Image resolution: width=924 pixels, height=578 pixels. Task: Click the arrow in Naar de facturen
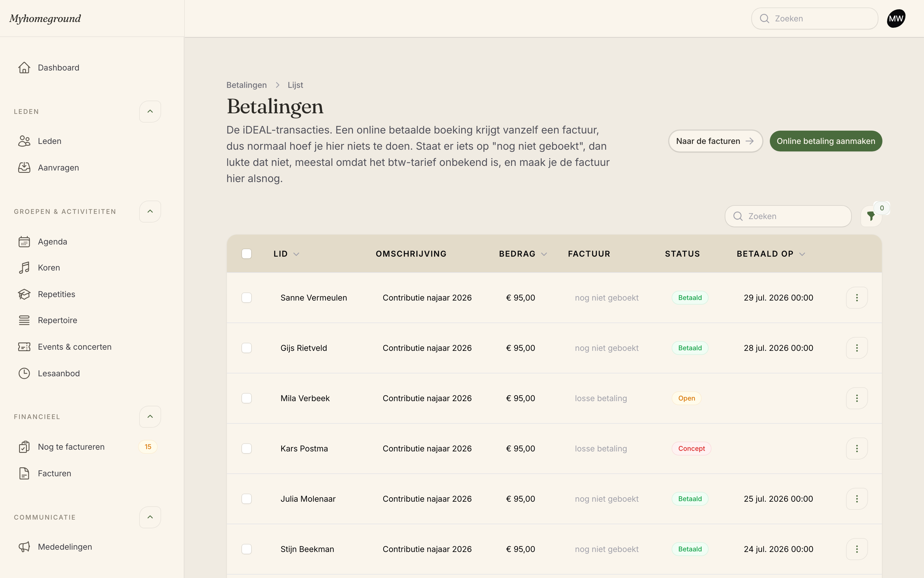pos(750,141)
